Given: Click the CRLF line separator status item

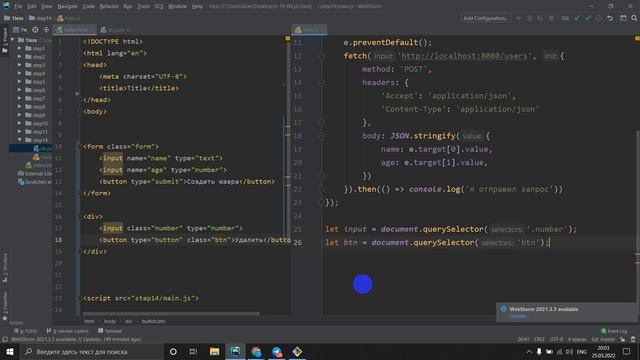Looking at the screenshot, I should tap(539, 339).
